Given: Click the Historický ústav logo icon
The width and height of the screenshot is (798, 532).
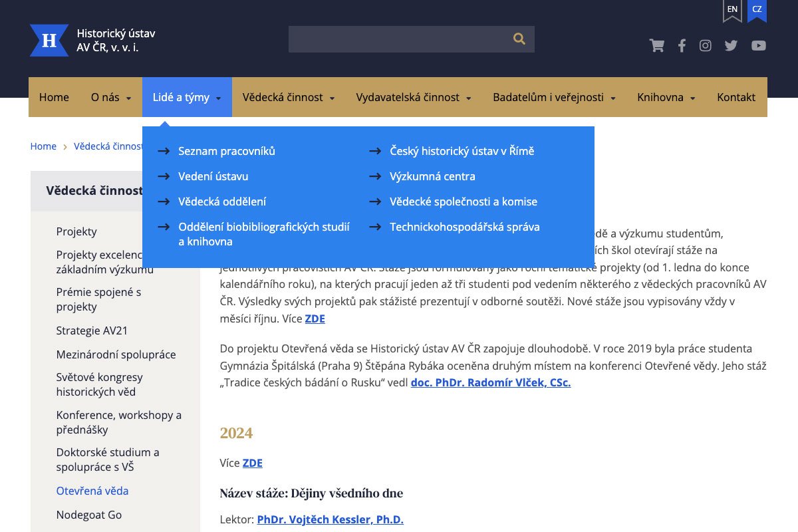Looking at the screenshot, I should (49, 41).
